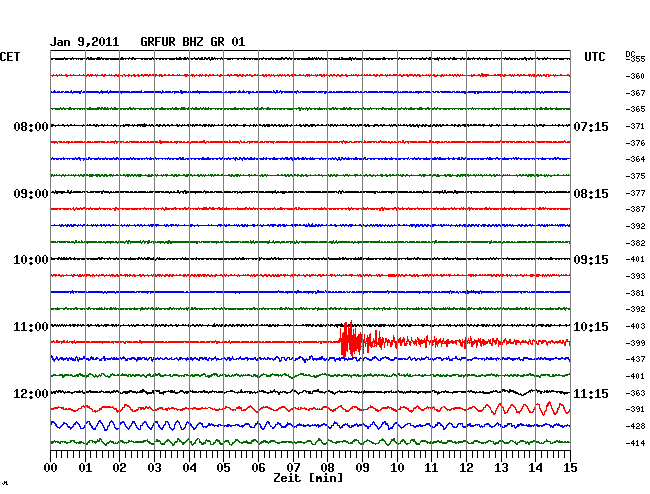Click minute tick label "06" on x-axis
This screenshot has height=494, width=650.
tap(258, 468)
